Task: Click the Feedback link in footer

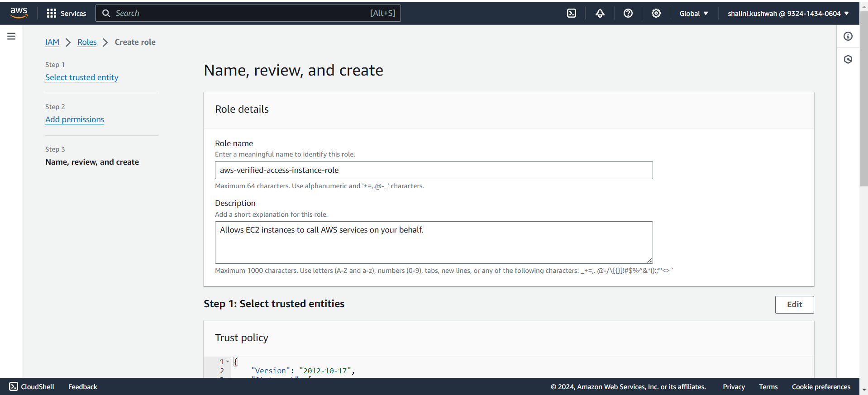Action: (83, 386)
